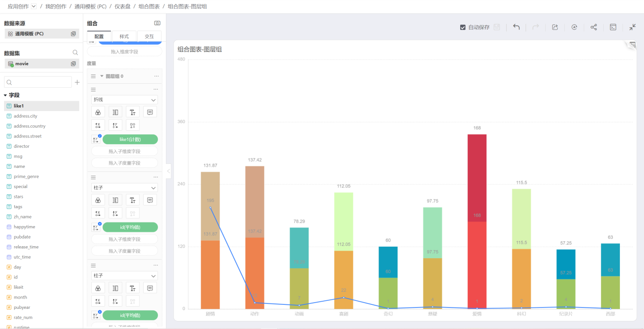Image resolution: width=644 pixels, height=329 pixels.
Task: Click the 仪表盘 breadcrumb link
Action: [122, 7]
